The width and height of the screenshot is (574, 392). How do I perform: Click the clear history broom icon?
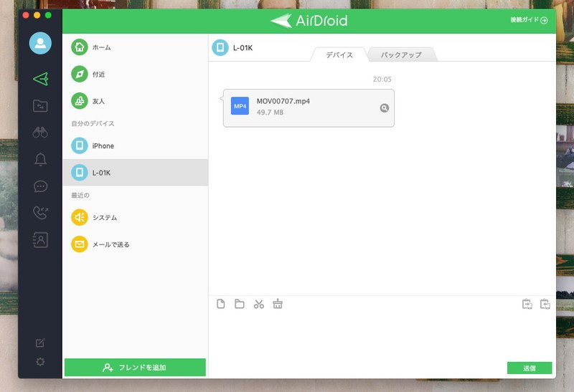click(x=278, y=304)
